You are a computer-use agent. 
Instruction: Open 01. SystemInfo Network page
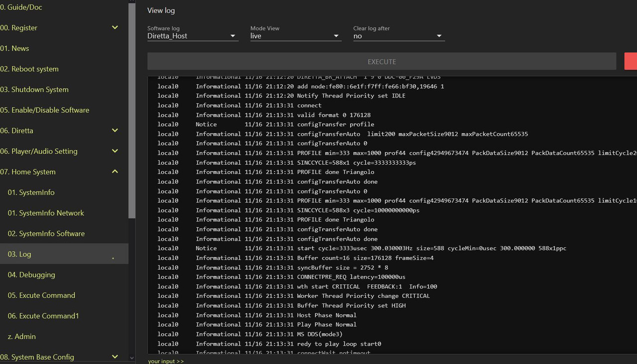(46, 213)
